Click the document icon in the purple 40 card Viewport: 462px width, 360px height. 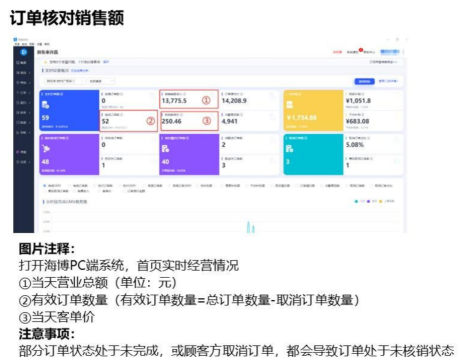click(165, 149)
